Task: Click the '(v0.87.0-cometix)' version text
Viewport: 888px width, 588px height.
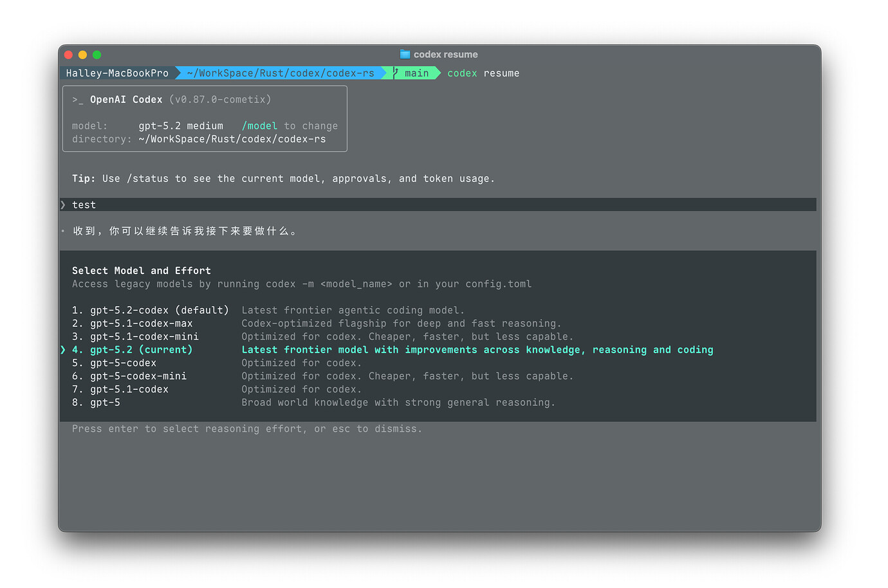Action: [220, 100]
